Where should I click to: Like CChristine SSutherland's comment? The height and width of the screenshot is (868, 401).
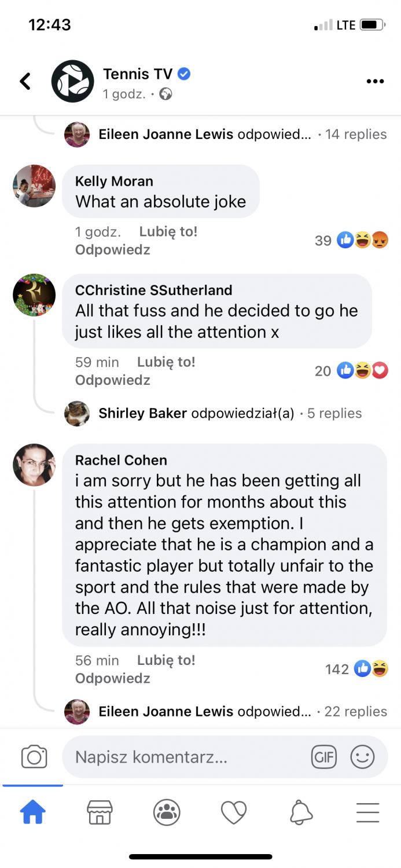(166, 362)
